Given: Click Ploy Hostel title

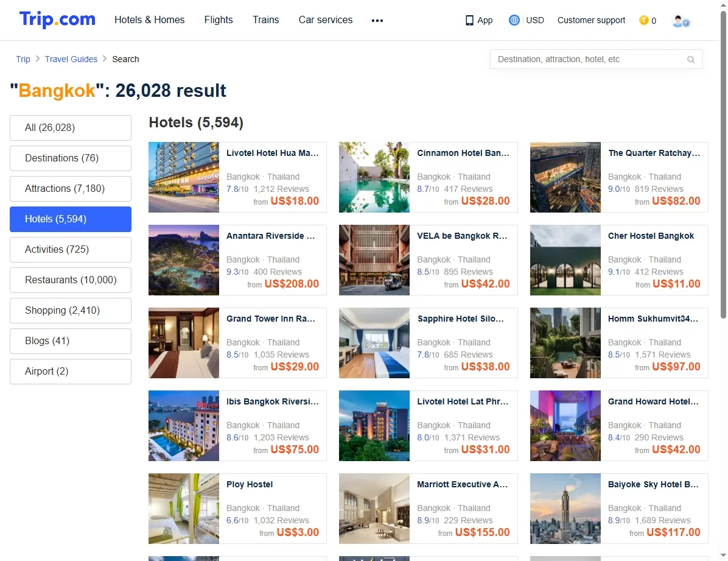Looking at the screenshot, I should (250, 484).
